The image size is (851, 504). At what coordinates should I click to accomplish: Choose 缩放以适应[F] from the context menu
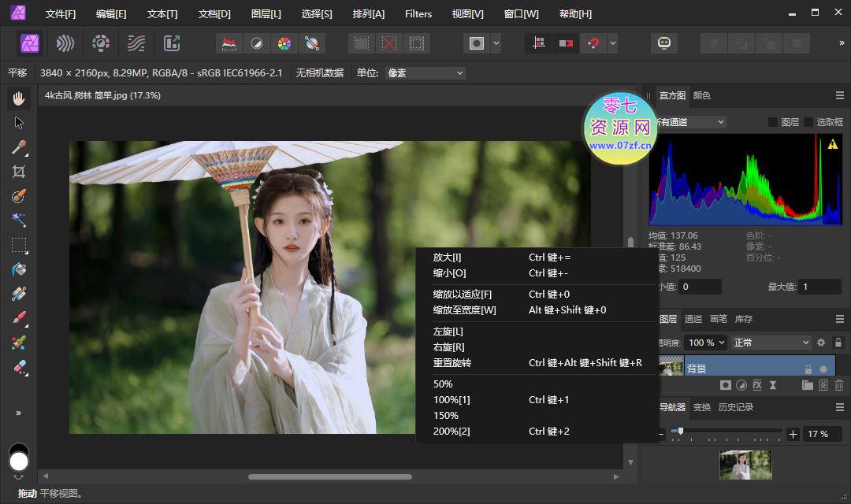[x=463, y=295]
